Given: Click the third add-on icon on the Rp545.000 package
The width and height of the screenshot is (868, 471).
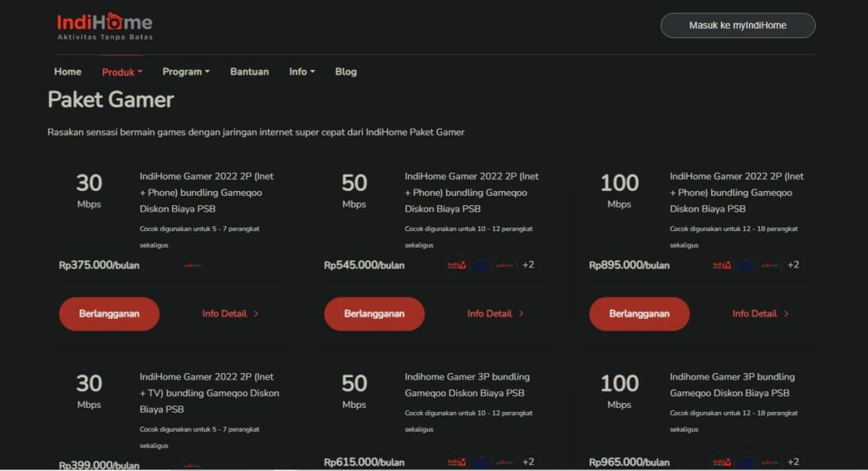Looking at the screenshot, I should pyautogui.click(x=504, y=265).
